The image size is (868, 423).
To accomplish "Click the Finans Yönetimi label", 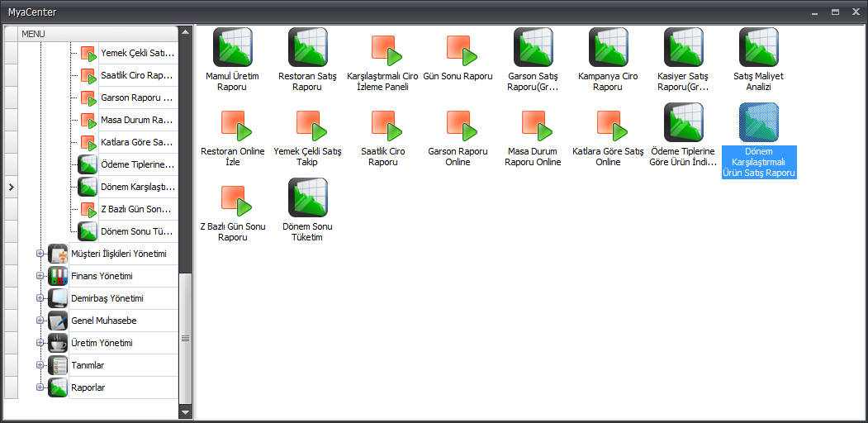I will (102, 276).
